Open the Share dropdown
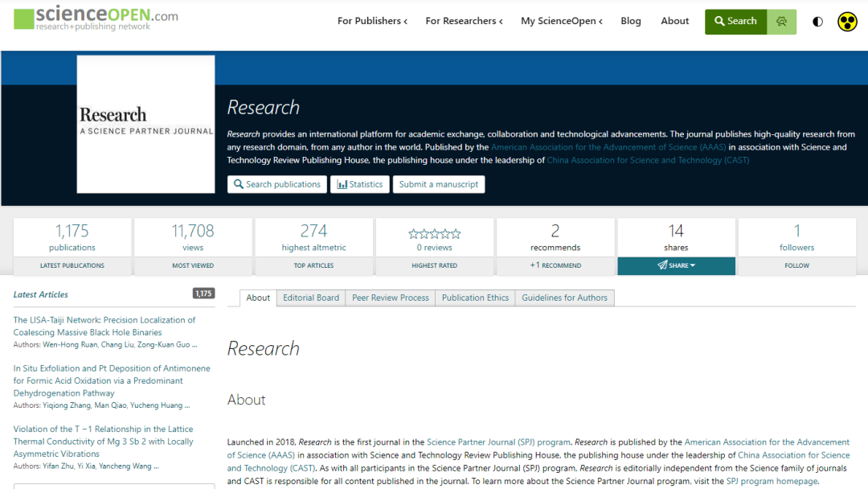The image size is (868, 489). pos(677,266)
